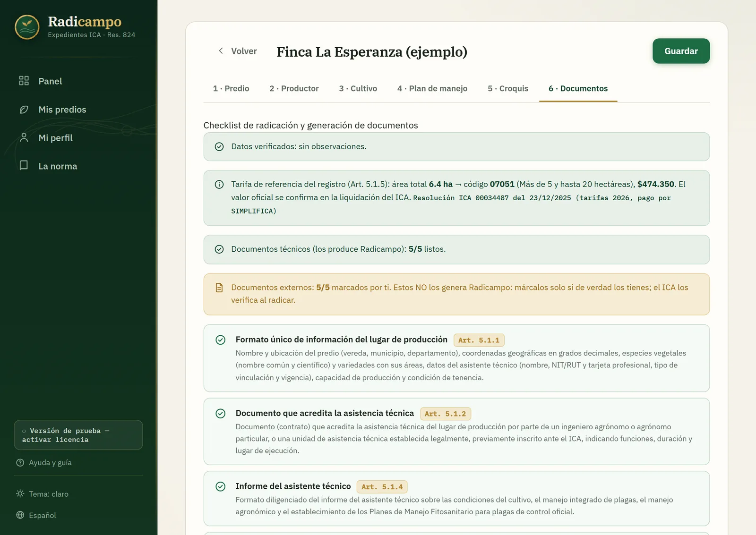
Task: Open 4 · Plan de manejo tab
Action: point(432,88)
